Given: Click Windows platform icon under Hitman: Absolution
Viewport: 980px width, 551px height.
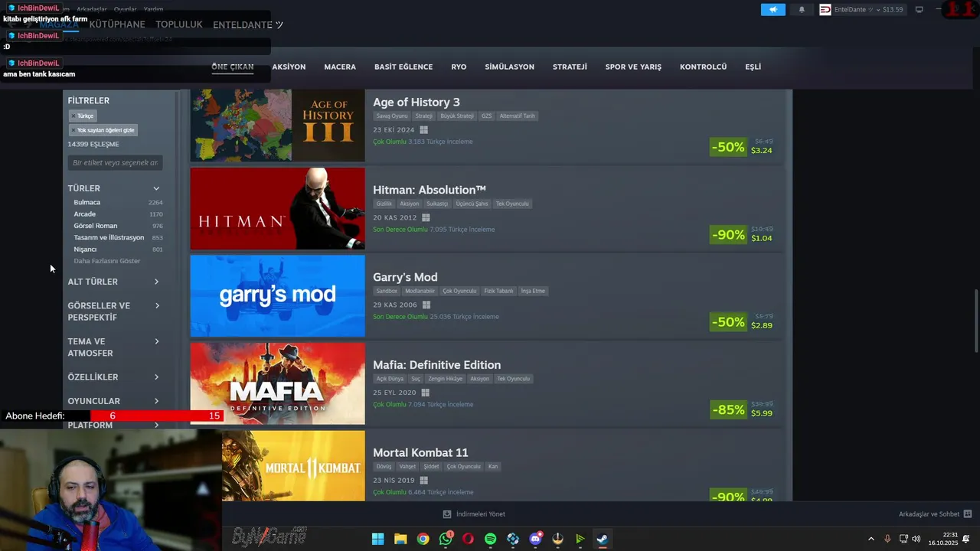Looking at the screenshot, I should pos(426,217).
